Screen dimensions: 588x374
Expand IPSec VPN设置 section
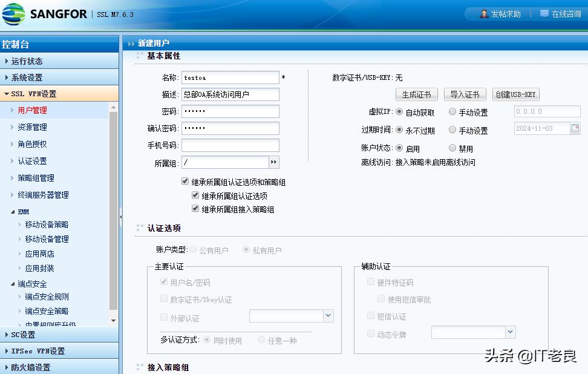point(59,351)
